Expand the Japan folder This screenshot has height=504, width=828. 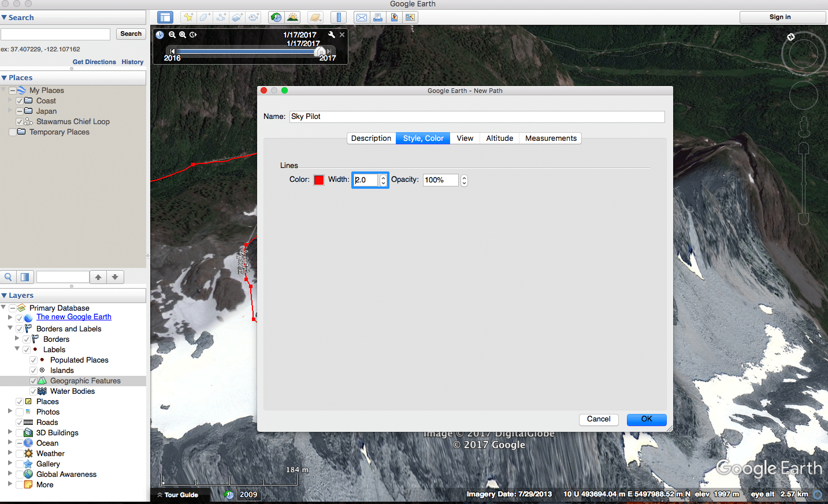click(10, 111)
